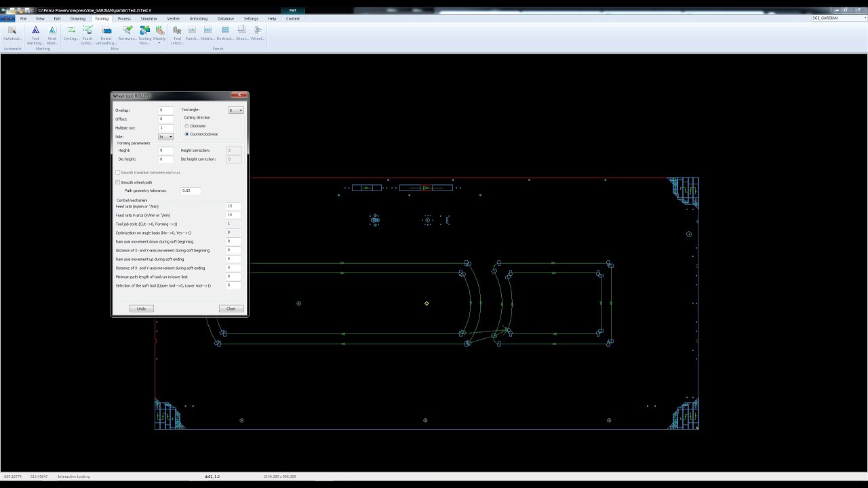Click the Path geometry tolerance field
868x488 pixels.
click(191, 191)
